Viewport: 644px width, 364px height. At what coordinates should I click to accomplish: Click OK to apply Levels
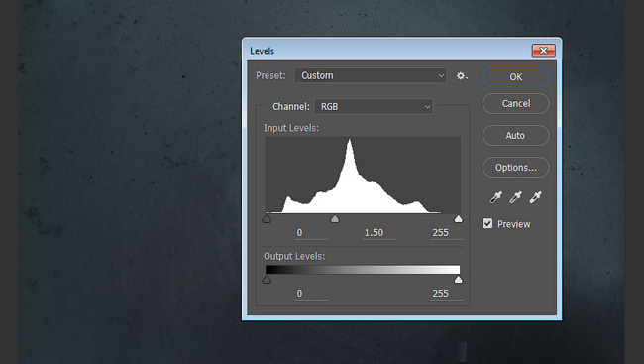pos(515,77)
